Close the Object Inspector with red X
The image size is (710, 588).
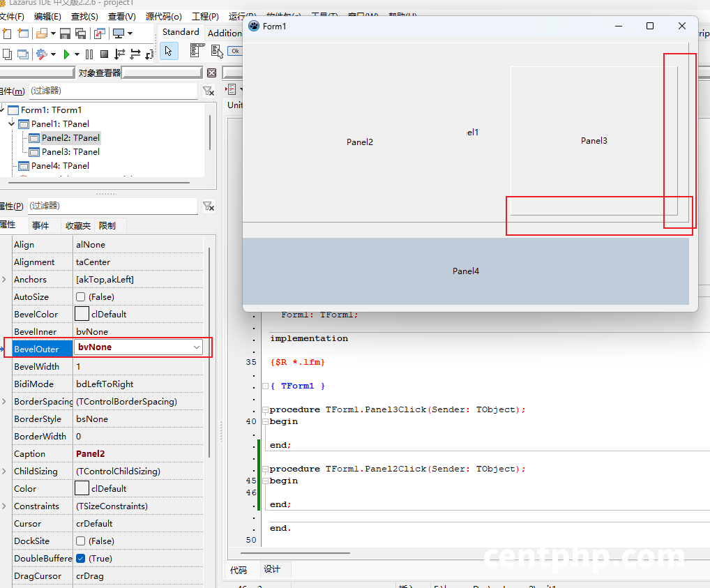pyautogui.click(x=211, y=73)
